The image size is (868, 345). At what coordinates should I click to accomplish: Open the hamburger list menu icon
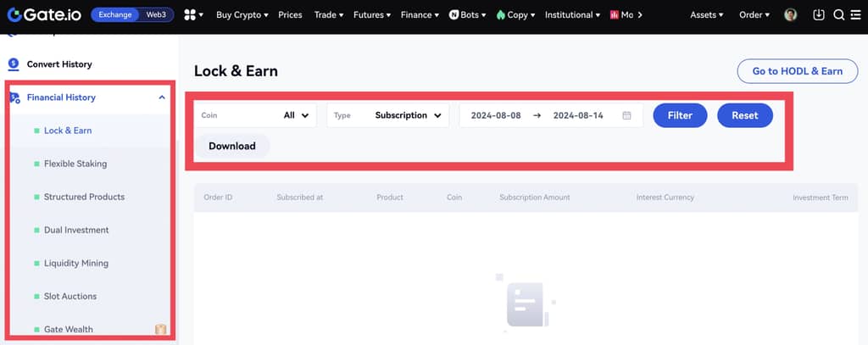click(x=857, y=14)
